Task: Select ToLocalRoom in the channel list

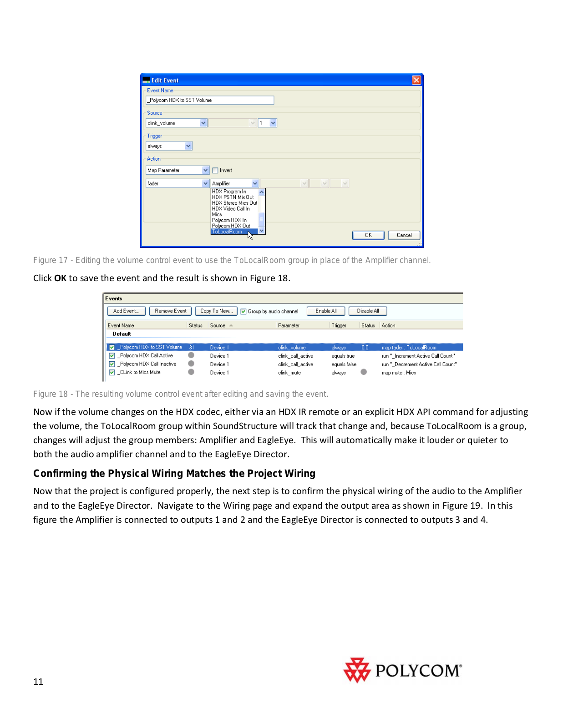Action: pos(234,232)
